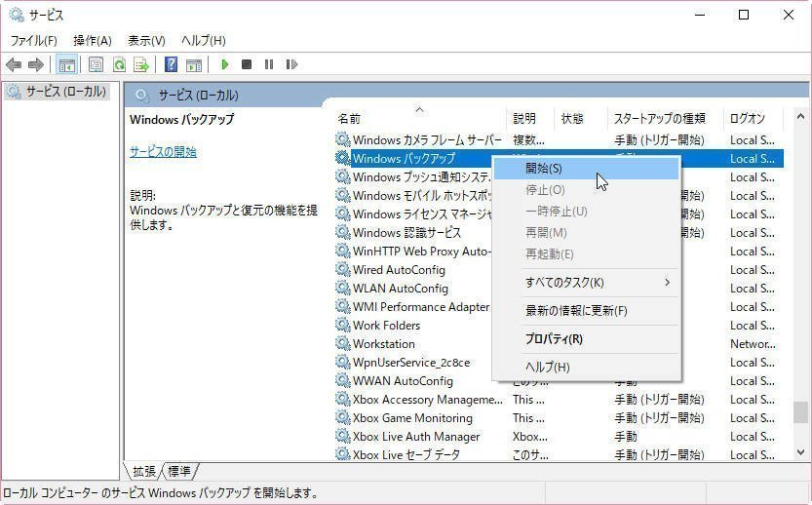
Task: Click the Restart Service toolbar icon
Action: (x=291, y=64)
